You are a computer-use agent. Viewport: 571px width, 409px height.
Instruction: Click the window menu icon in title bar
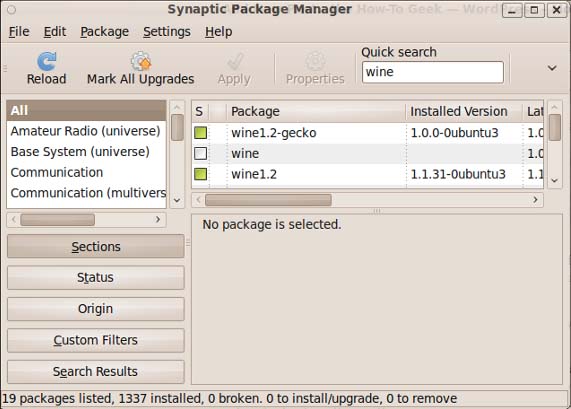pyautogui.click(x=11, y=9)
